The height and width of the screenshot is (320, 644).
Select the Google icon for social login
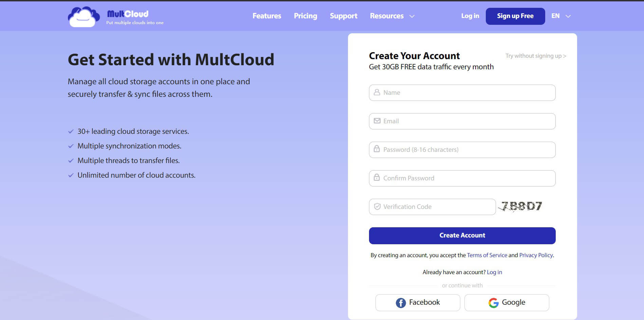(493, 302)
